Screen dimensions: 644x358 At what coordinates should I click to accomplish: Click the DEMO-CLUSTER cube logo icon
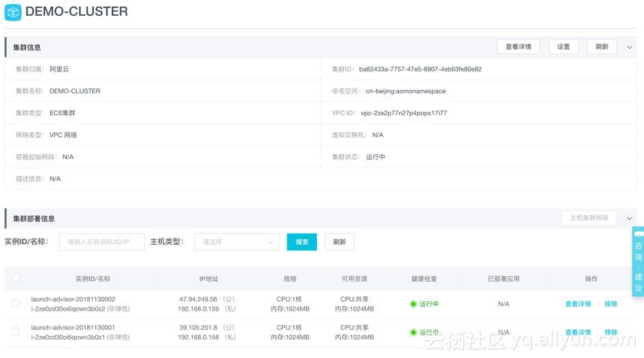click(x=13, y=12)
